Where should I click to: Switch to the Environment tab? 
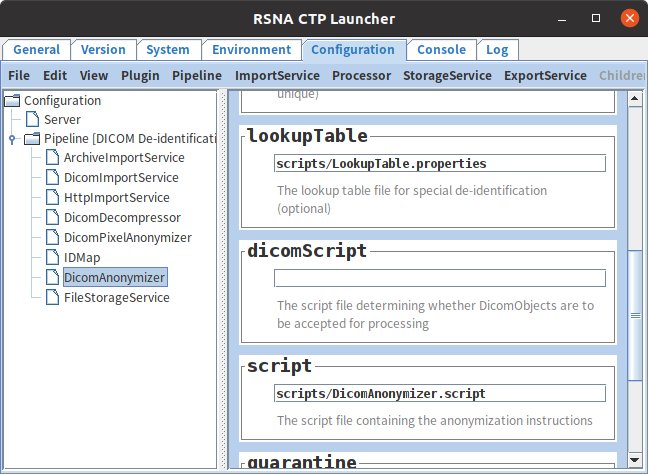251,50
